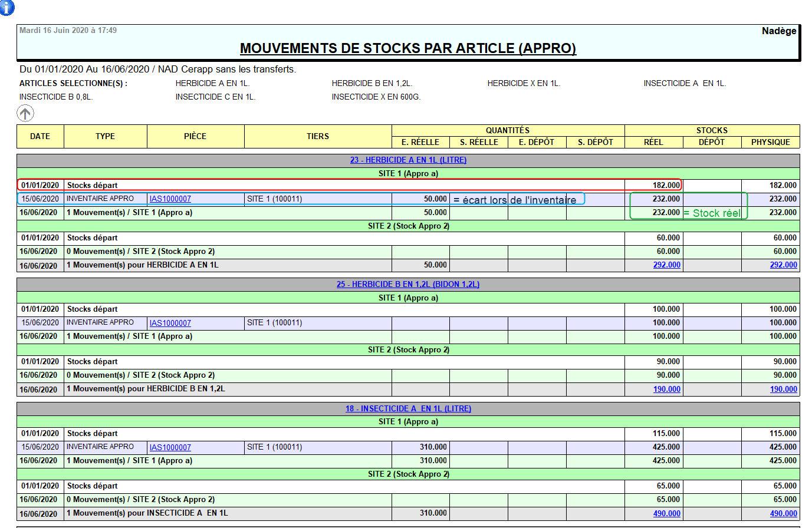Click the report title MOUVEMENTS DE STOCKS PAR ARTICLE

pos(408,48)
